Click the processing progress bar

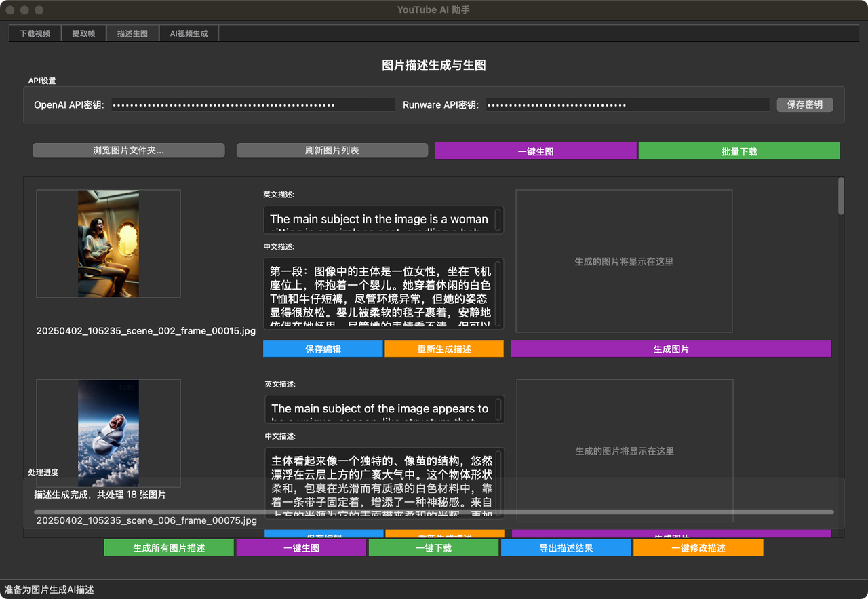pyautogui.click(x=434, y=512)
